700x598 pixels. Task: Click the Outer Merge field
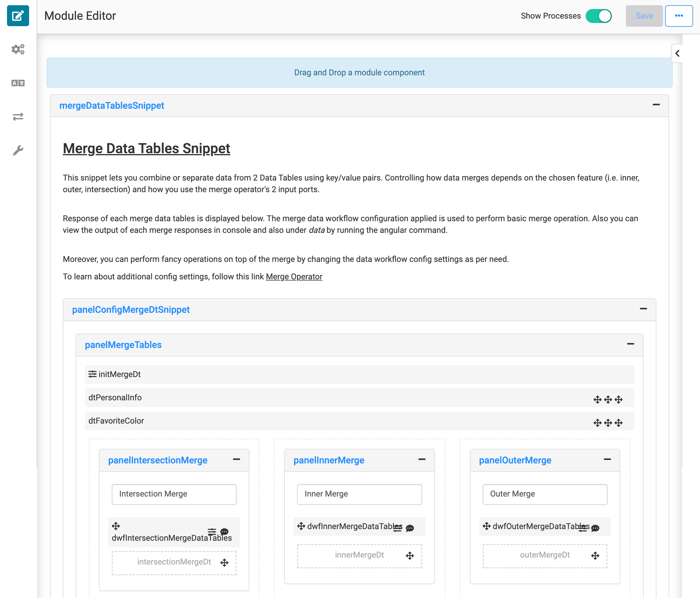pos(545,494)
